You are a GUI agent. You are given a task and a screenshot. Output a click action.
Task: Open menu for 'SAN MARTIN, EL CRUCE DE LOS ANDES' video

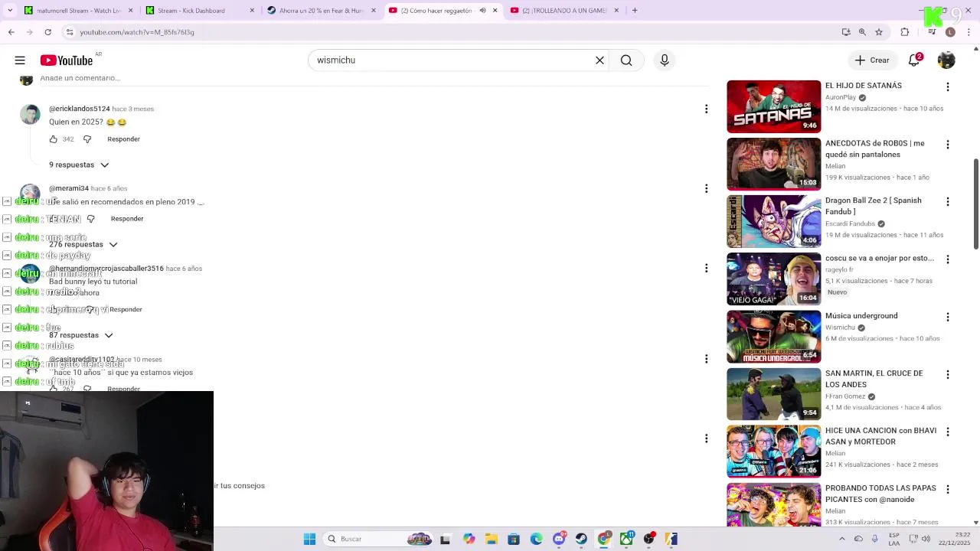[x=948, y=375]
